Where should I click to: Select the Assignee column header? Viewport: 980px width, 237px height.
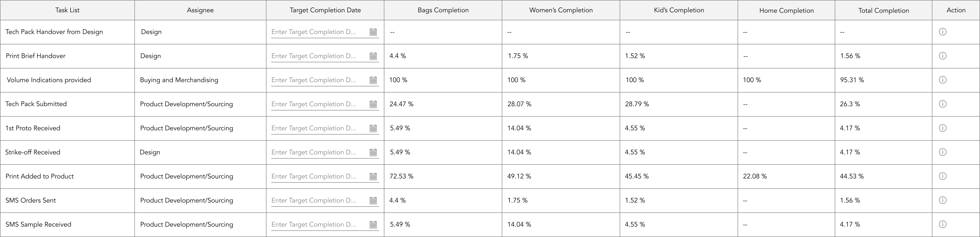[x=200, y=10]
